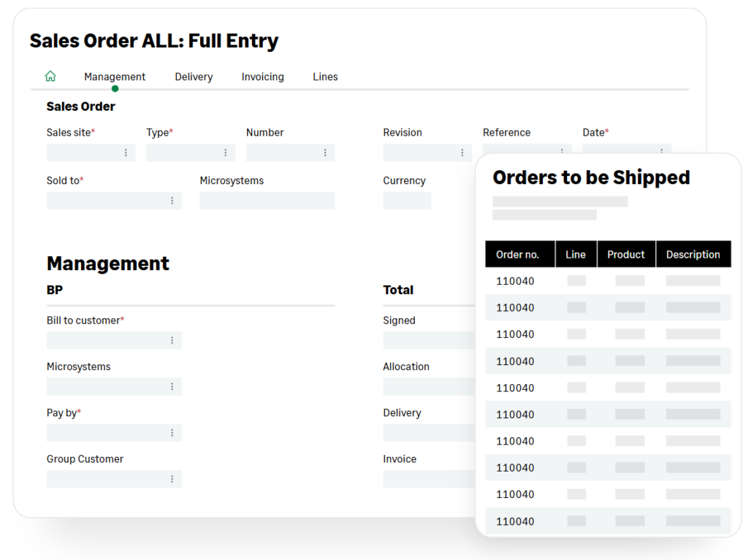748x560 pixels.
Task: Click into the Sales site field
Action: [x=91, y=153]
